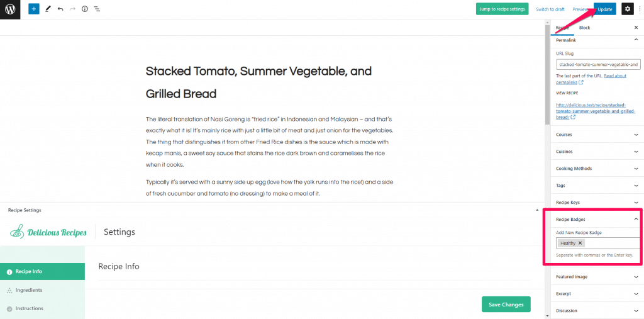Close the settings sidebar panel

pos(636,28)
